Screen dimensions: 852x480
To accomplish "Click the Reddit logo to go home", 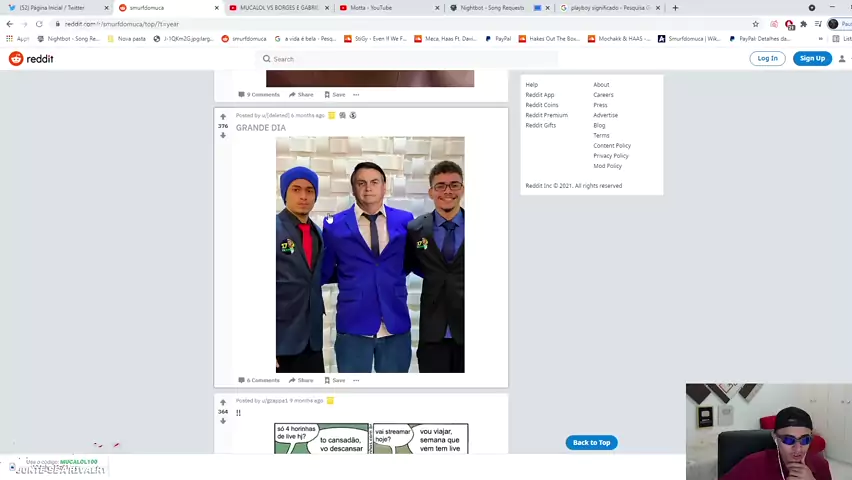I will (x=31, y=59).
